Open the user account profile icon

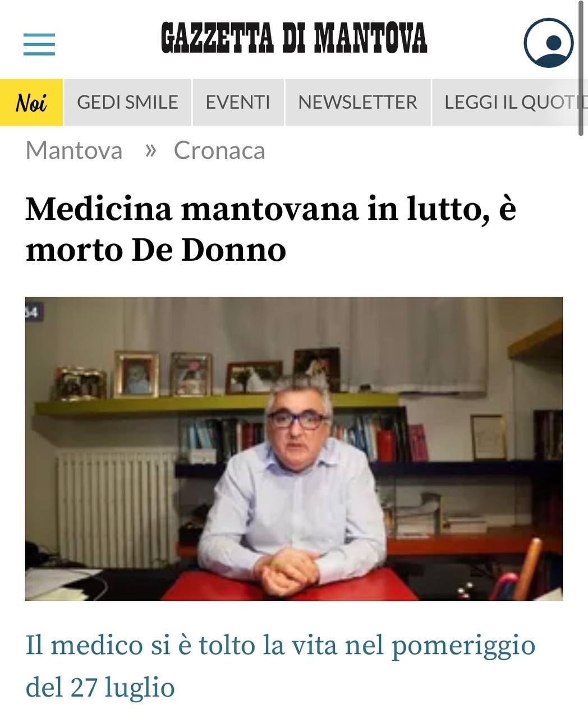point(549,43)
